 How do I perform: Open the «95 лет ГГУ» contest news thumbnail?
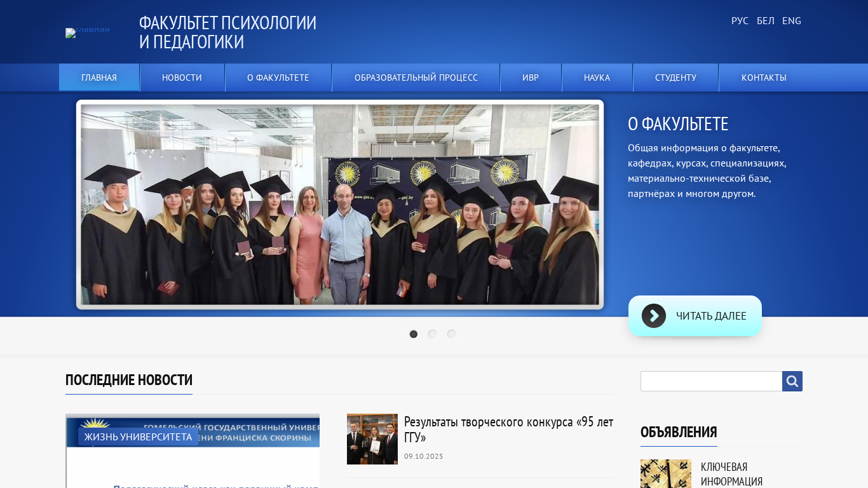pyautogui.click(x=372, y=439)
